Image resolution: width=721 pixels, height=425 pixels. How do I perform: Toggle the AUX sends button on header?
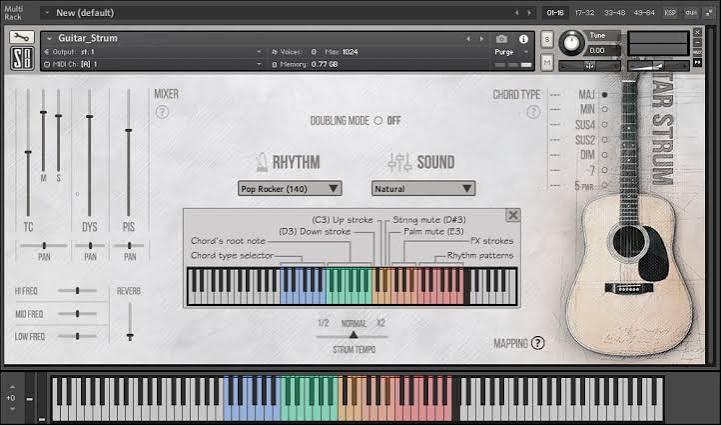pyautogui.click(x=698, y=52)
